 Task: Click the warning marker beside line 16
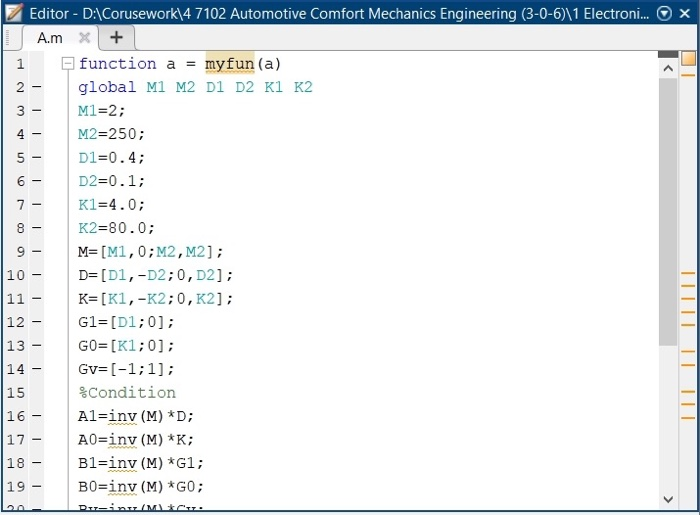(x=688, y=418)
